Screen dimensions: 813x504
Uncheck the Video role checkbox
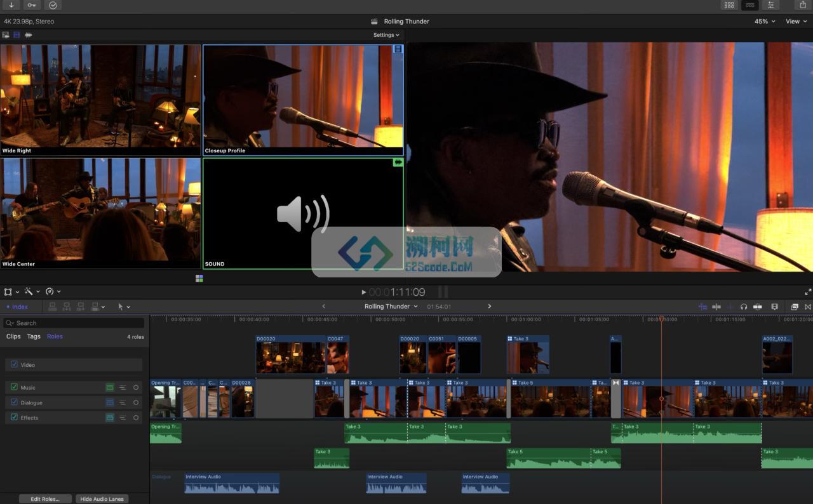coord(14,364)
